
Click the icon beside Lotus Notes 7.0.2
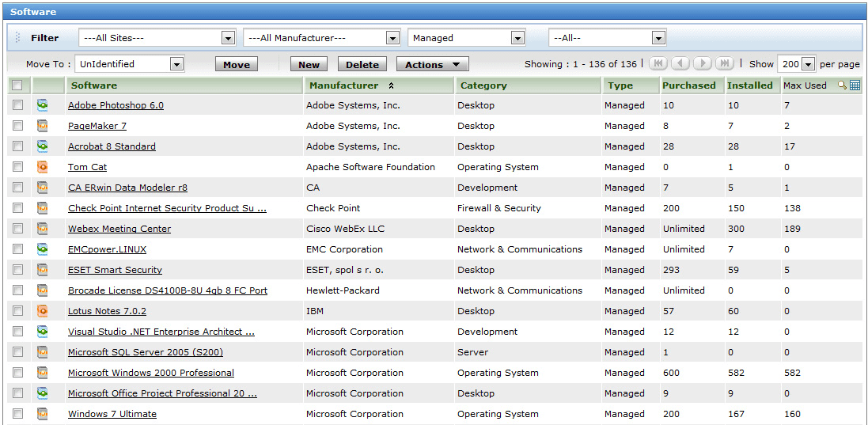[42, 311]
